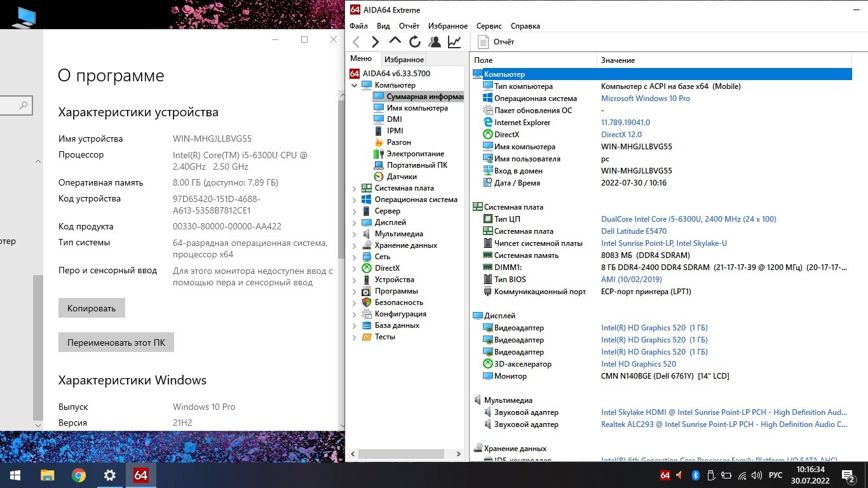Select the Портативный ПК tree item
Image resolution: width=868 pixels, height=488 pixels.
click(x=410, y=165)
